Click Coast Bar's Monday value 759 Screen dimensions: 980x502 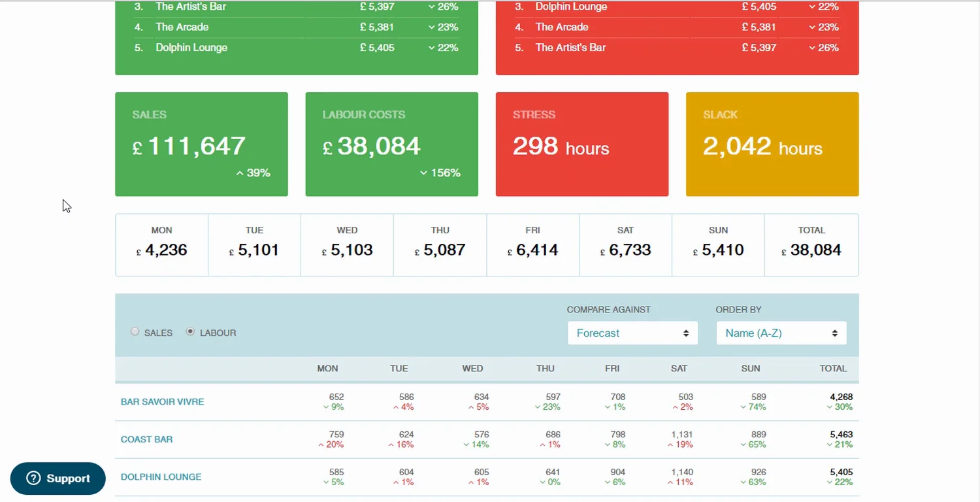336,435
